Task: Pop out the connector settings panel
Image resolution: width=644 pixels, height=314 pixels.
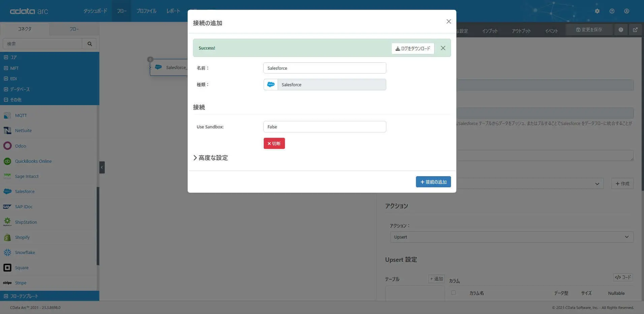Action: coord(635,30)
